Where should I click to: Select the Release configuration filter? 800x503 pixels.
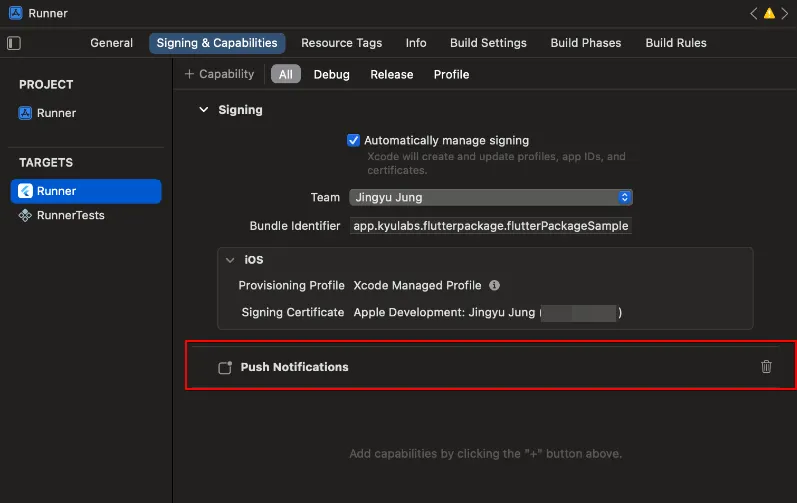pyautogui.click(x=391, y=74)
